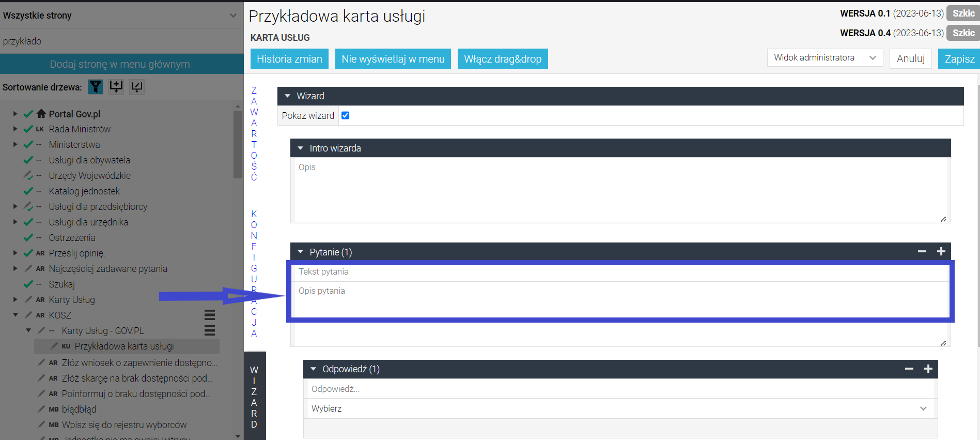Remove Pytanie (1) with the minus icon

point(922,252)
